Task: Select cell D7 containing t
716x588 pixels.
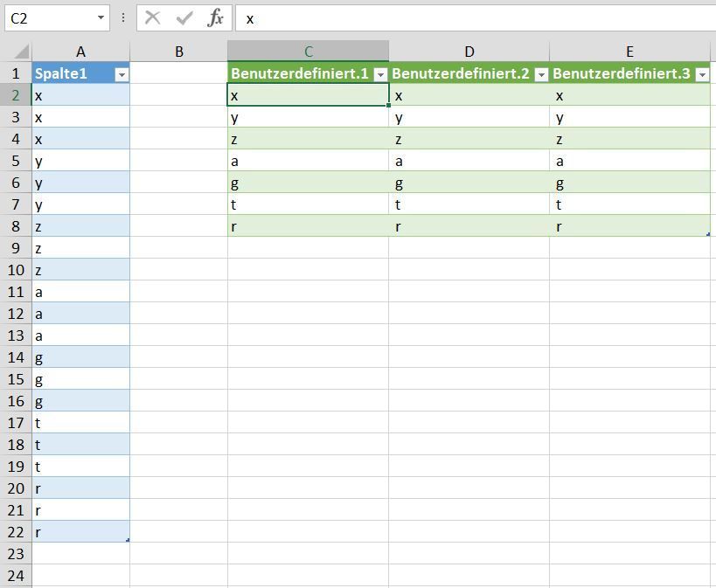Action: coord(469,204)
